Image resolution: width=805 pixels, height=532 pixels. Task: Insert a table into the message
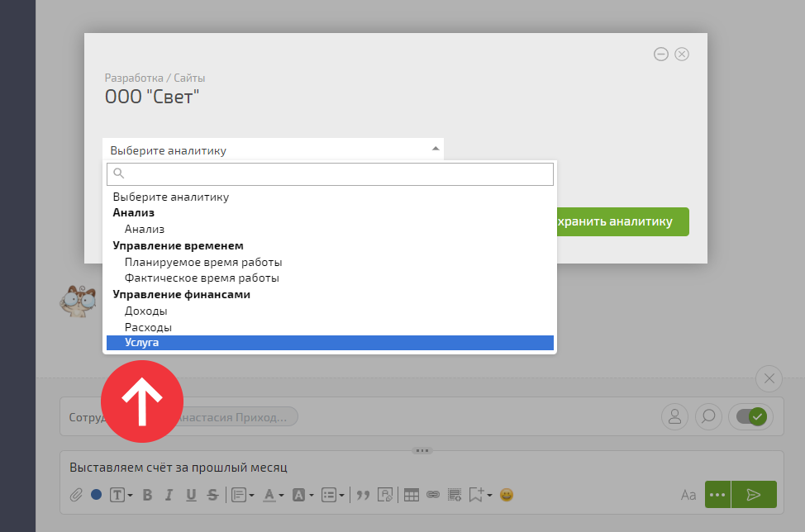[412, 495]
